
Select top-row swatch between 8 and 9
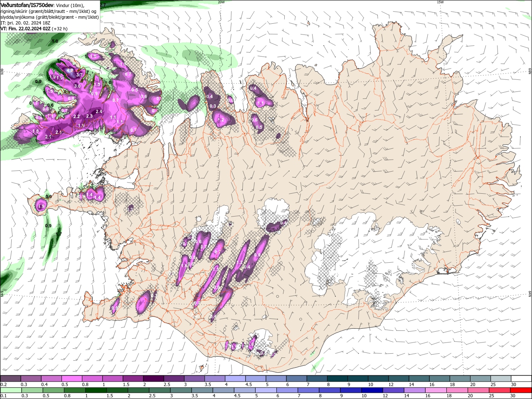(337, 379)
